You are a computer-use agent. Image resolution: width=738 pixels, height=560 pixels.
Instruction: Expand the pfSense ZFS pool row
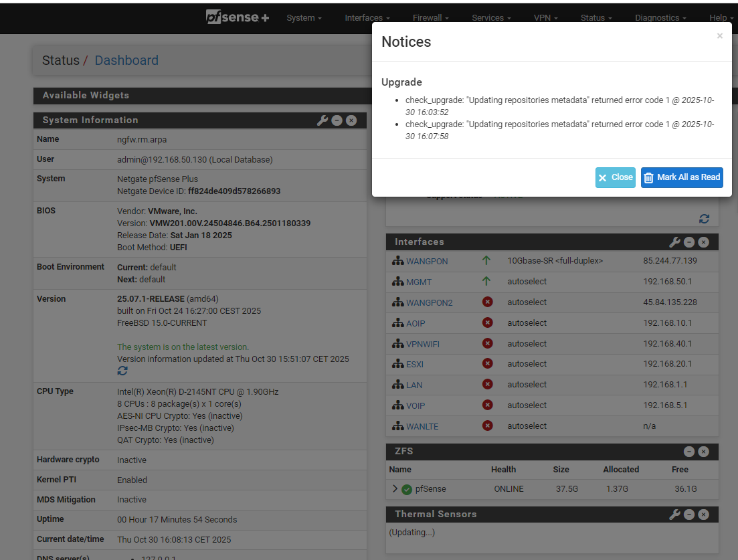(395, 489)
